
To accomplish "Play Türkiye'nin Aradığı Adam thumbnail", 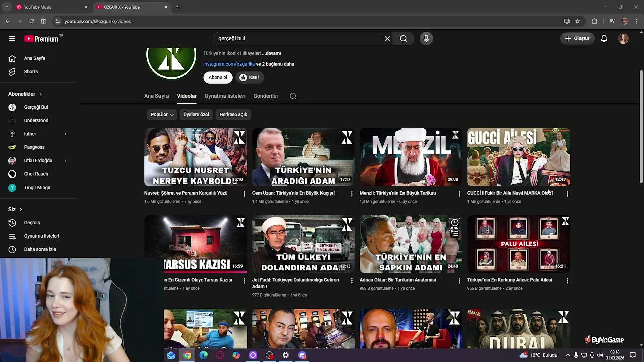I will (x=303, y=157).
